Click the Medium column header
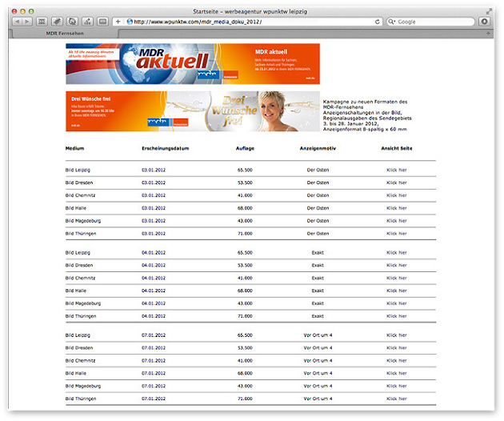This screenshot has width=504, height=421. pos(74,148)
